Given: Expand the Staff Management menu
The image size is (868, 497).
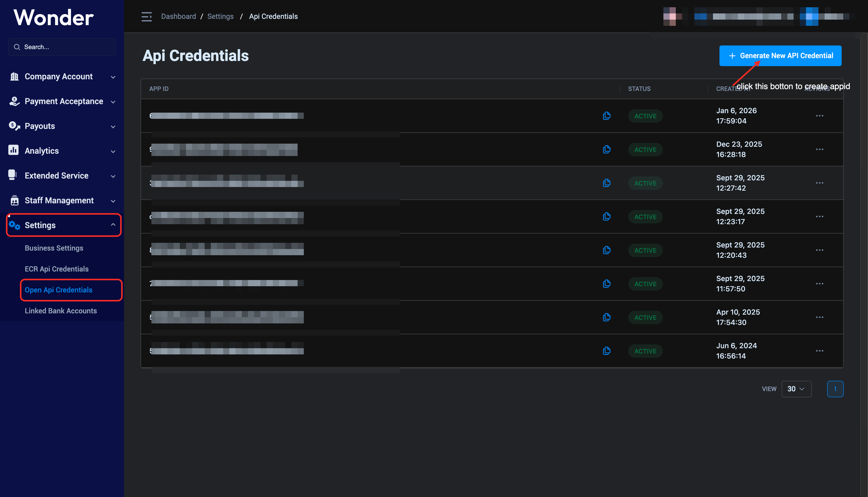Looking at the screenshot, I should click(x=63, y=200).
